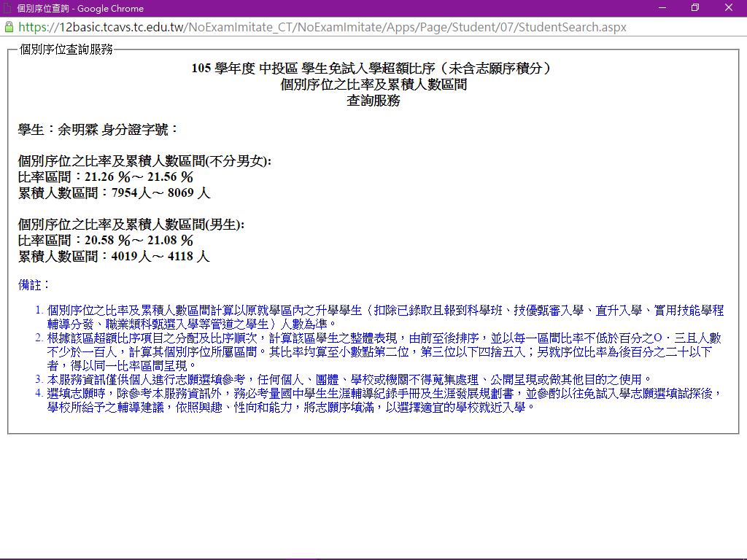Screen dimensions: 747x560
Task: Click the 4019人 ~ 4118人 cumulative line
Action: [114, 257]
